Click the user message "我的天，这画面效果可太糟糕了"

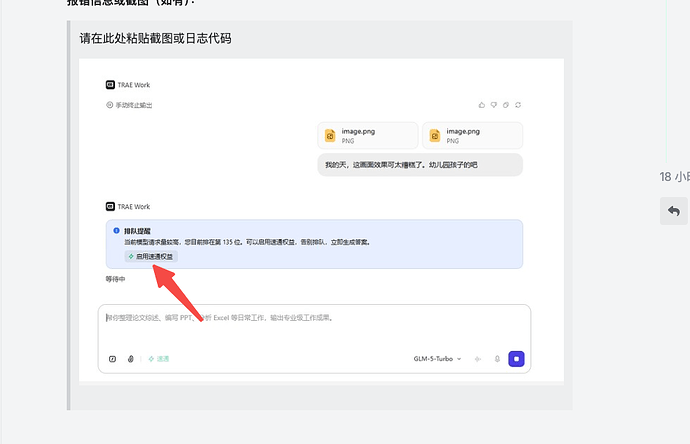(420, 165)
